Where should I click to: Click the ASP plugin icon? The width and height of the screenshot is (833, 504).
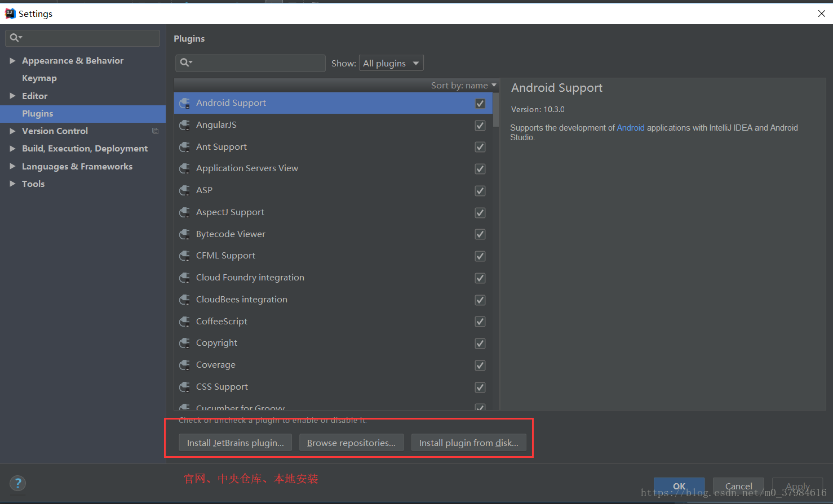[x=184, y=190]
